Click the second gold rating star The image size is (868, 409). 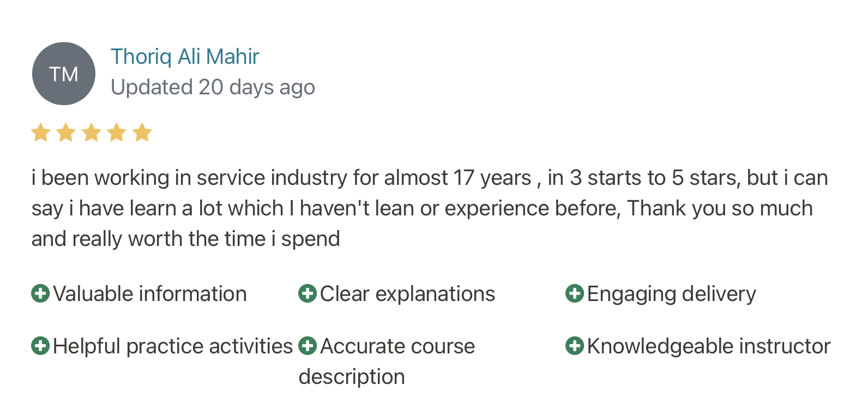[x=66, y=133]
